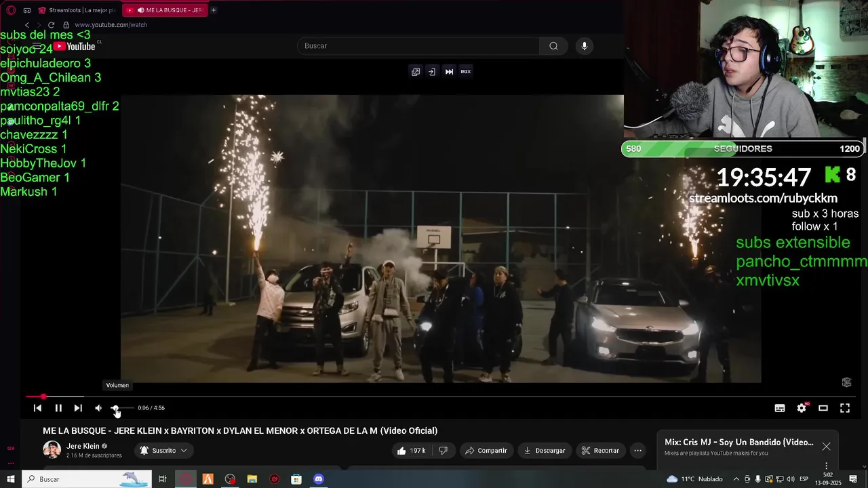The image size is (868, 488).
Task: Reload the page with refresh icon
Action: pyautogui.click(x=51, y=25)
